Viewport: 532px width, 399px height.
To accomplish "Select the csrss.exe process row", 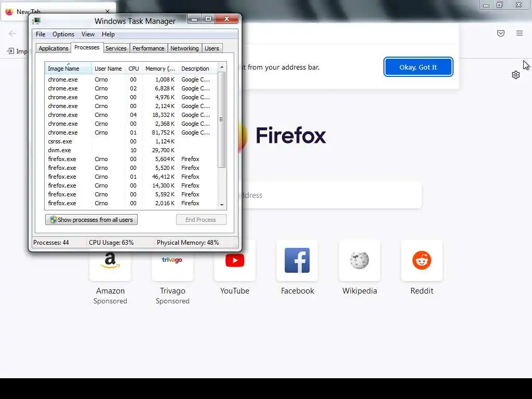I will [131, 141].
